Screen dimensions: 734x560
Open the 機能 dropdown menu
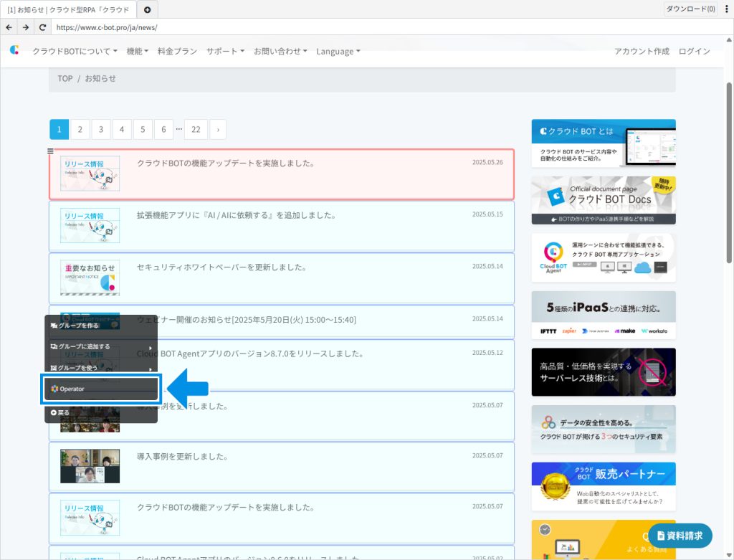pos(137,51)
